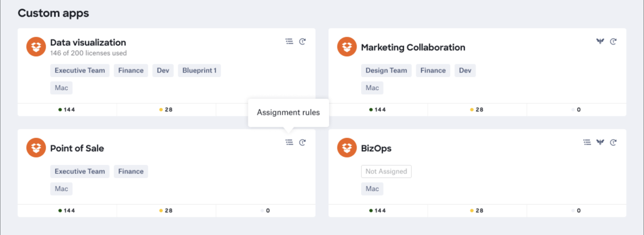Click the list icon on Data visualization card

289,41
